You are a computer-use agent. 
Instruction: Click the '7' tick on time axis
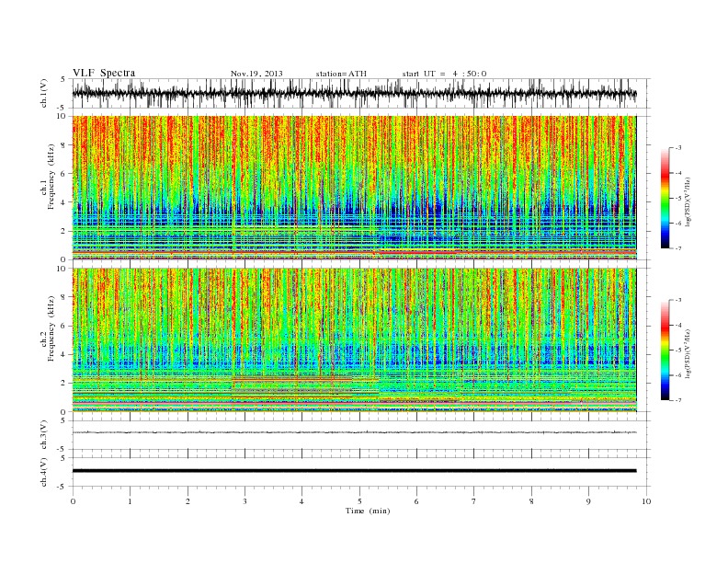[474, 501]
